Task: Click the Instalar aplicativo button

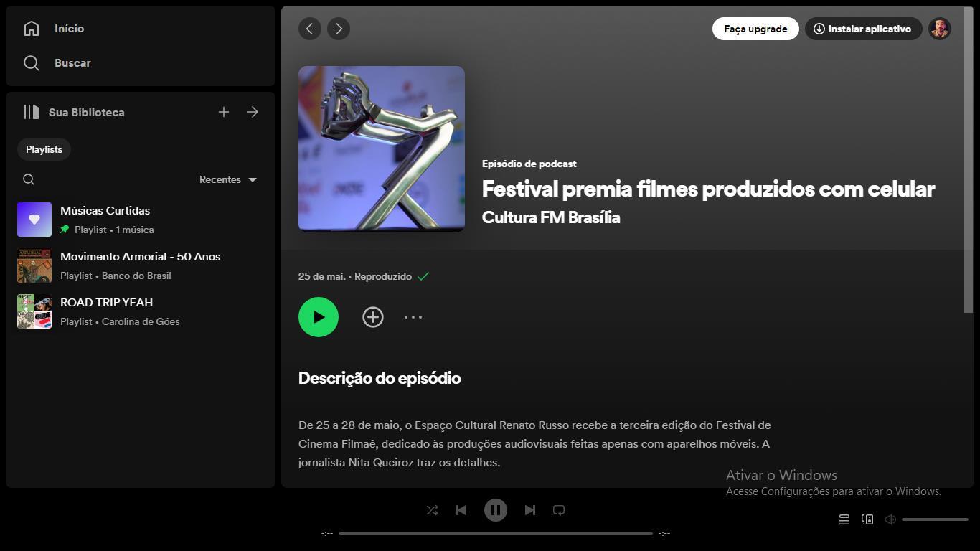Action: point(863,29)
